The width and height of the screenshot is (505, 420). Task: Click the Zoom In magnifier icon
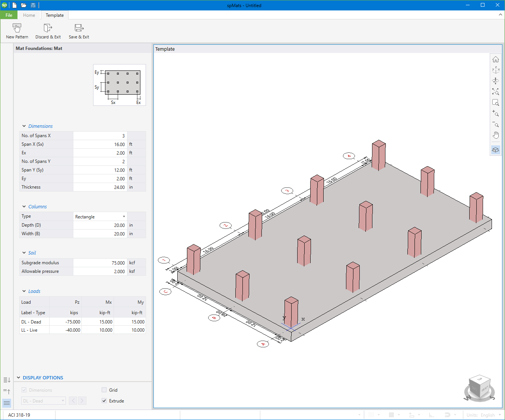pyautogui.click(x=496, y=114)
